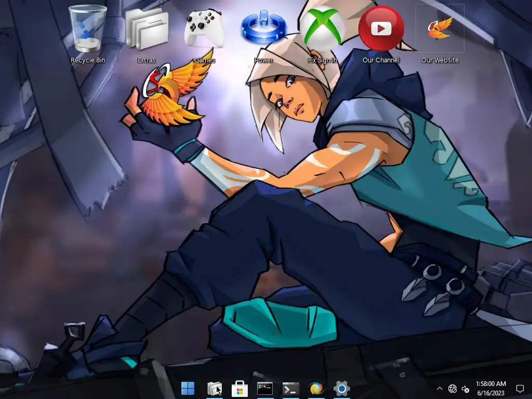The height and width of the screenshot is (399, 532).
Task: Open the Fix Sign In Xbox shortcut
Action: pyautogui.click(x=322, y=28)
